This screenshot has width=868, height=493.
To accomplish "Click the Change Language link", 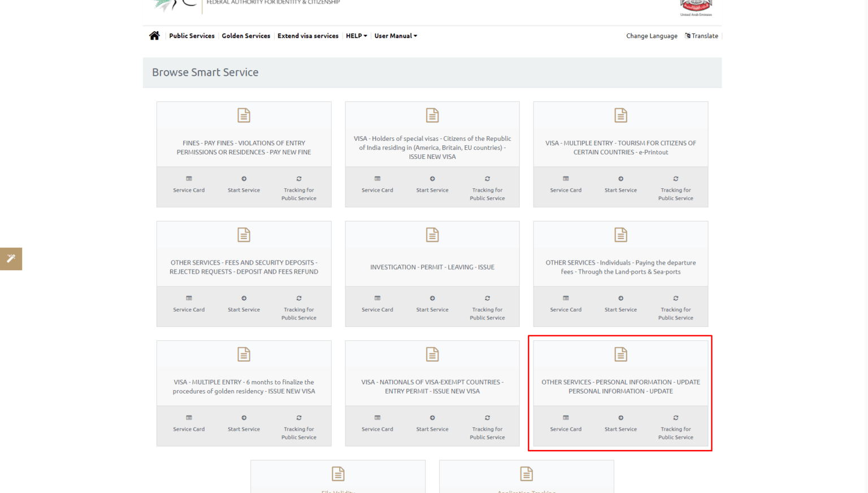I will click(652, 36).
